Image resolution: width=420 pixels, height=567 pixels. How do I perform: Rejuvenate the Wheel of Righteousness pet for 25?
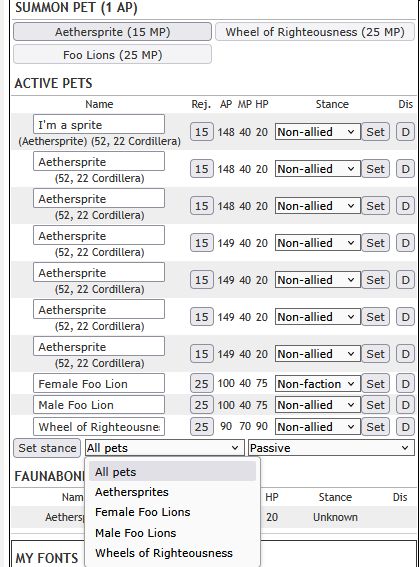(201, 427)
